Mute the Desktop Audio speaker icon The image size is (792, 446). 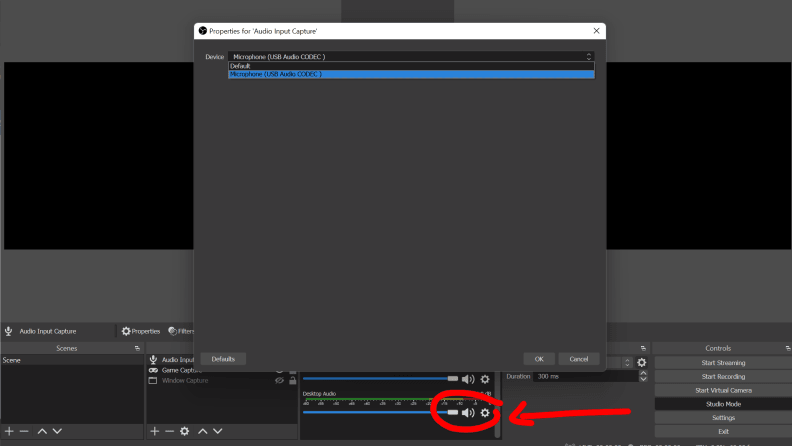click(468, 413)
